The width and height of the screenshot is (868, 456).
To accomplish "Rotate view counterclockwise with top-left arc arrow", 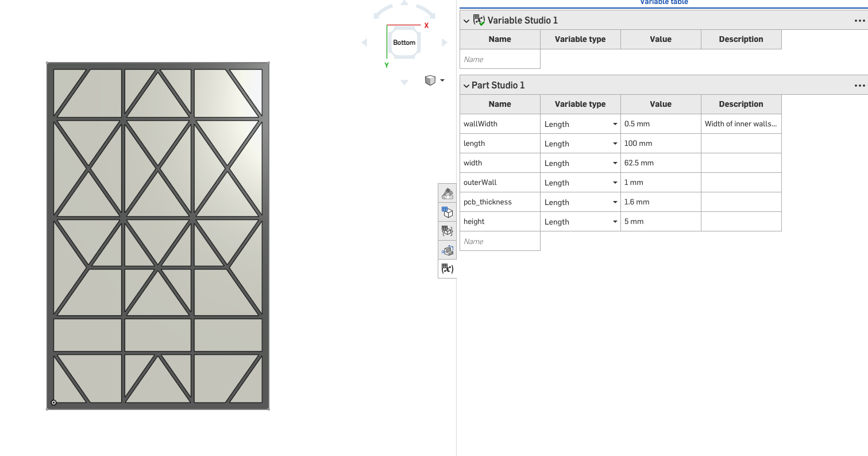I will click(x=382, y=11).
